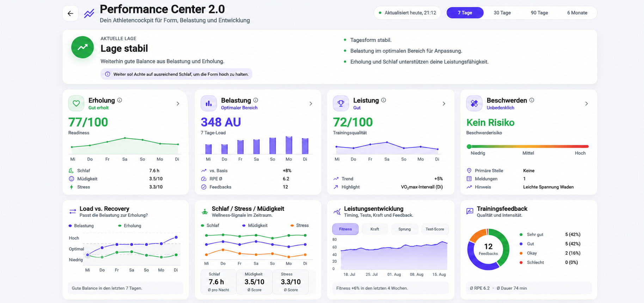Expand the Belastung card details chevron
Screen dimensions: 644x303
coord(311,104)
